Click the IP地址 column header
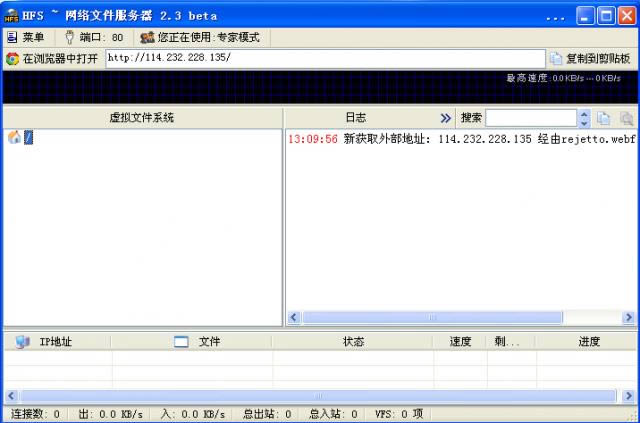 coord(58,342)
